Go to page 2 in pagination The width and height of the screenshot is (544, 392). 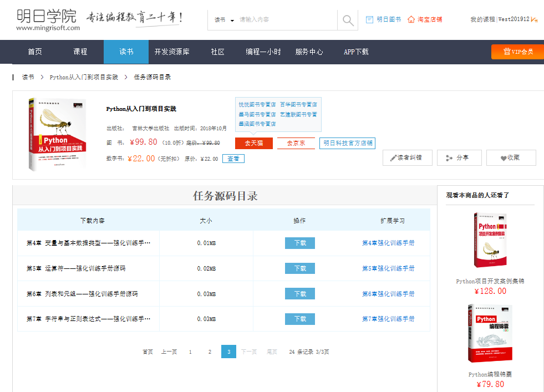[210, 352]
